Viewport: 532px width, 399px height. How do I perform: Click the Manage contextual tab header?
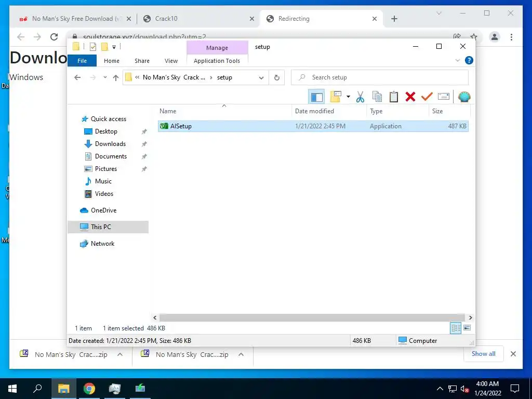point(217,48)
